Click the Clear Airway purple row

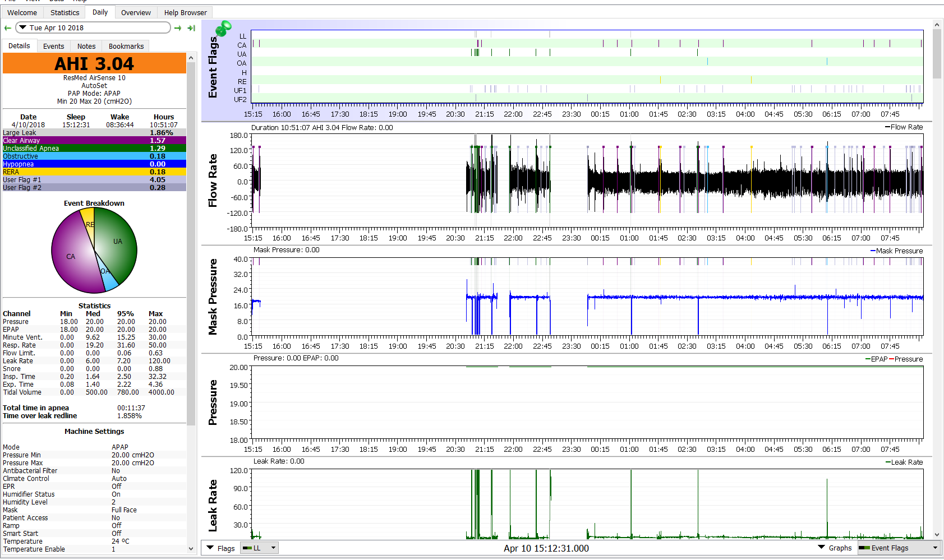tap(94, 141)
